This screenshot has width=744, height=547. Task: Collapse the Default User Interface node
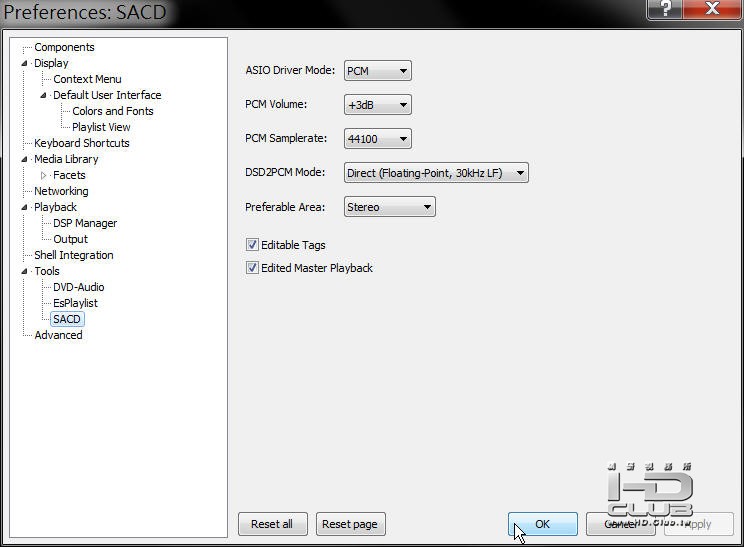[43, 95]
